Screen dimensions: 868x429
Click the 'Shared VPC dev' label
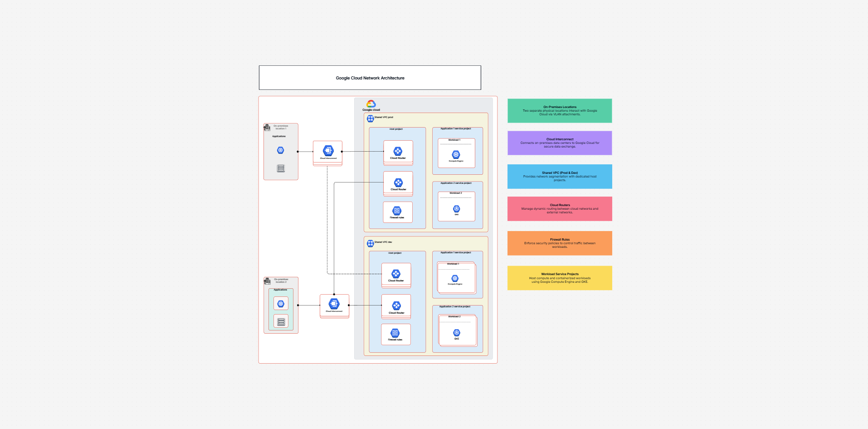[383, 242]
